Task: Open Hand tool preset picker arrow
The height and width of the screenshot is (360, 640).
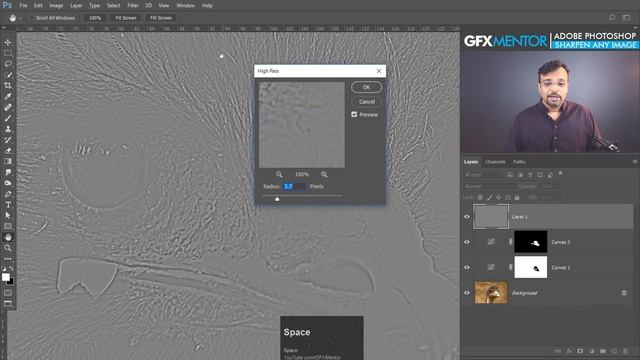Action: 20,18
